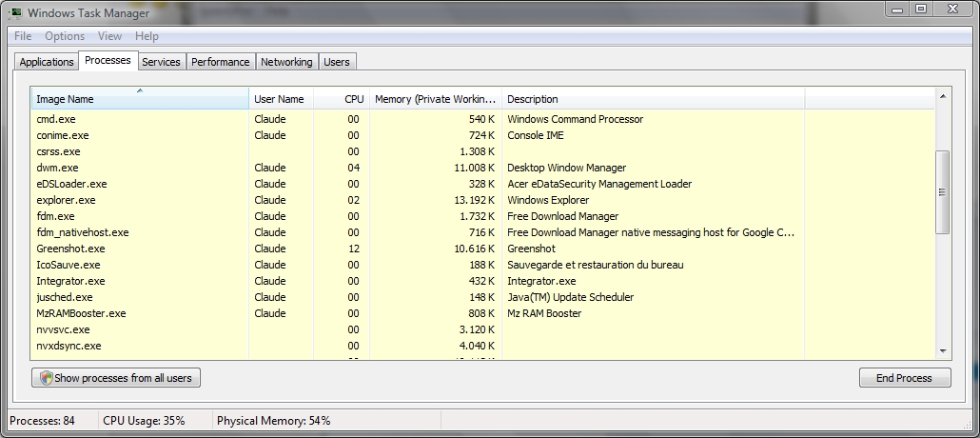Click the scrollbar up arrow
The width and height of the screenshot is (980, 438).
click(x=943, y=96)
